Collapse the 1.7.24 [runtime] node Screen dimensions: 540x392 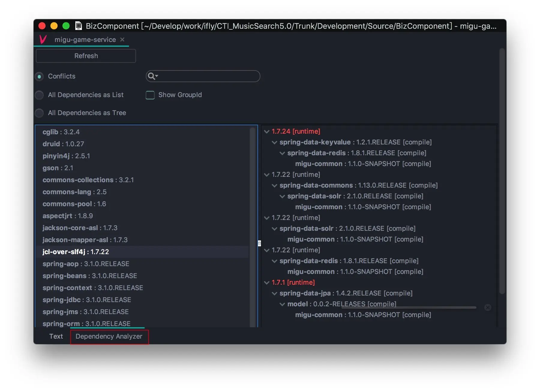click(x=266, y=132)
